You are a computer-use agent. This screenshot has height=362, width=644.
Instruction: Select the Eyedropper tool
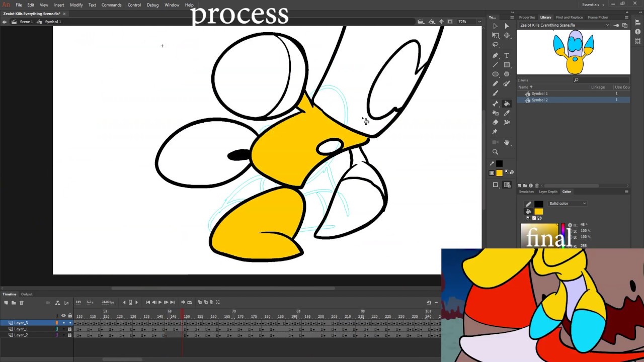tap(507, 113)
